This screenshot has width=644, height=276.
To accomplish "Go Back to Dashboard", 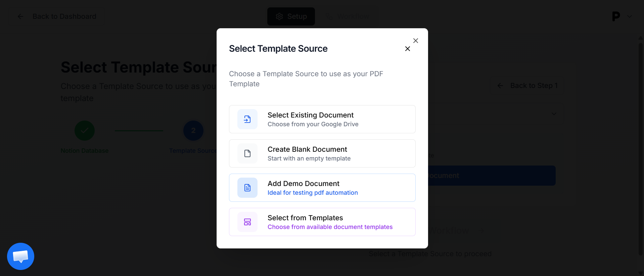I will pos(56,16).
